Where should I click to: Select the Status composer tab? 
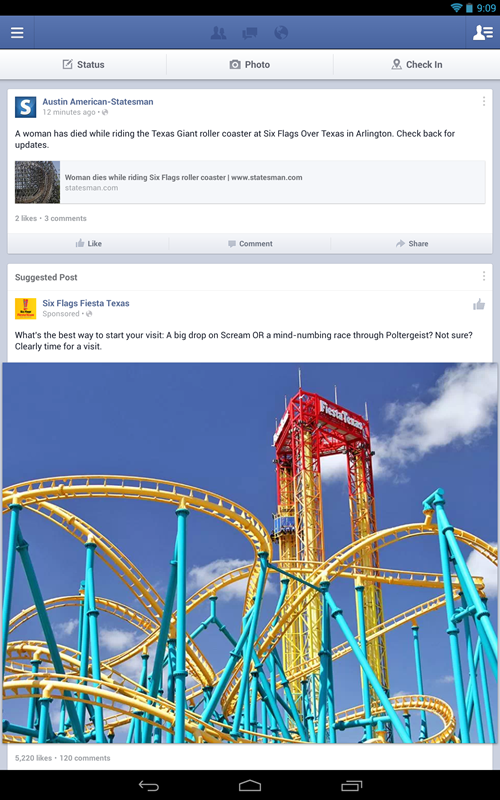(84, 64)
